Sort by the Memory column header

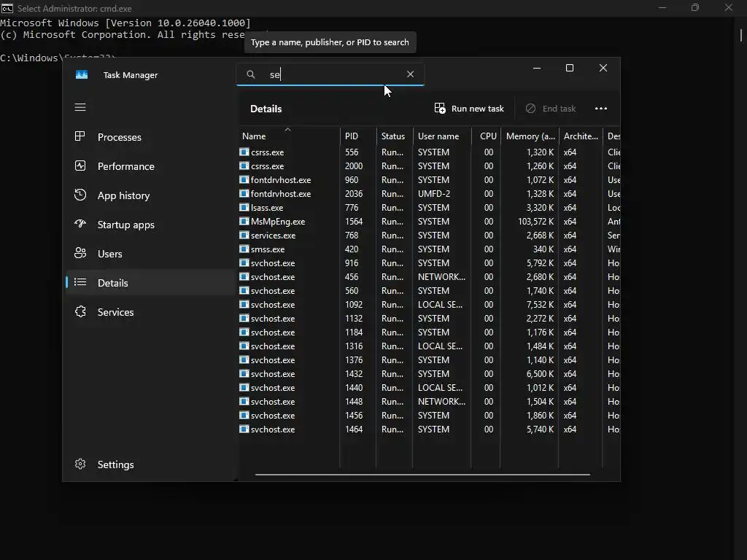(530, 136)
